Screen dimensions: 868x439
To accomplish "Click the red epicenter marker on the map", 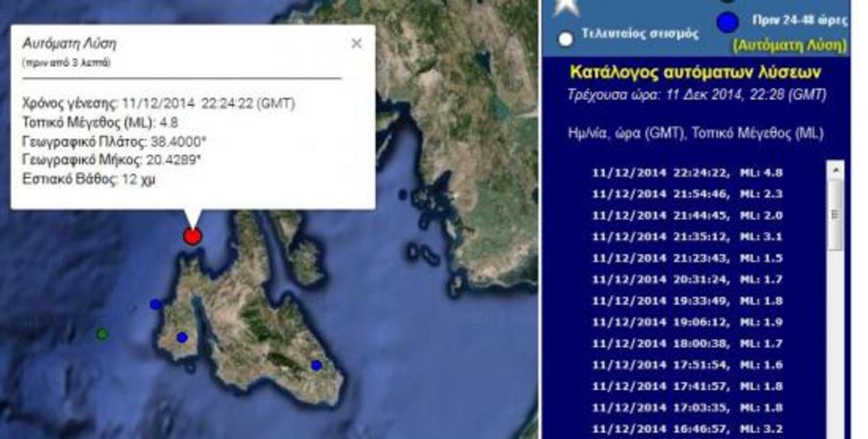I will pos(192,236).
